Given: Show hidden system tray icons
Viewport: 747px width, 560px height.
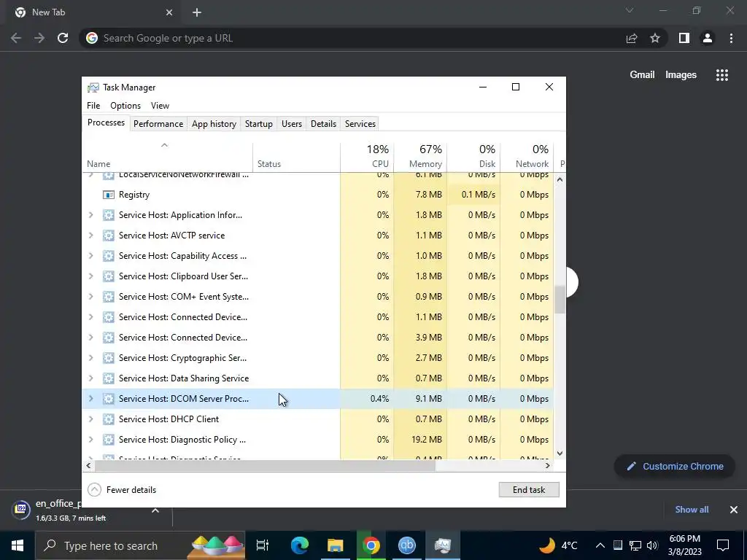Looking at the screenshot, I should click(x=600, y=545).
